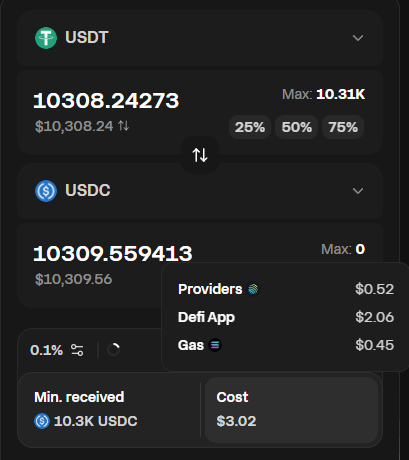This screenshot has height=460, width=409.
Task: Open slippage settings sliders icon
Action: pos(77,350)
